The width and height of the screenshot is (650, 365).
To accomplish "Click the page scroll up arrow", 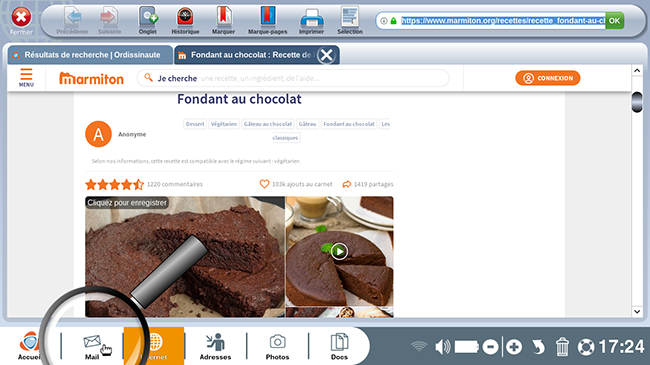I will tap(637, 71).
